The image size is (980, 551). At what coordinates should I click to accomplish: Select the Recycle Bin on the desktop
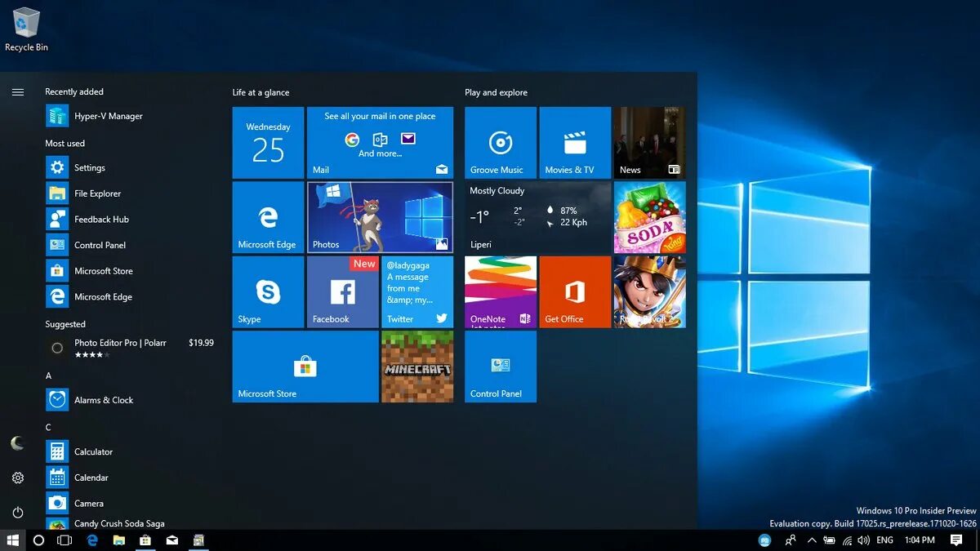click(x=26, y=29)
